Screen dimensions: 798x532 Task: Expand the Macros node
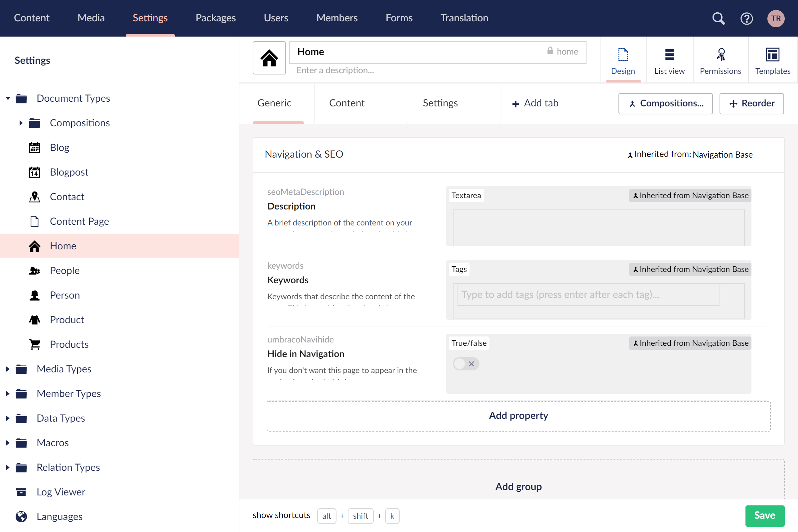[x=8, y=443]
